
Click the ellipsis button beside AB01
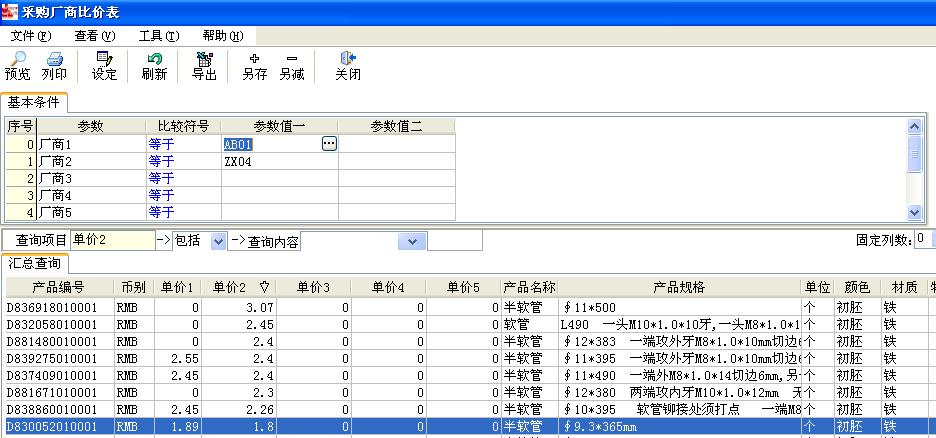[329, 144]
